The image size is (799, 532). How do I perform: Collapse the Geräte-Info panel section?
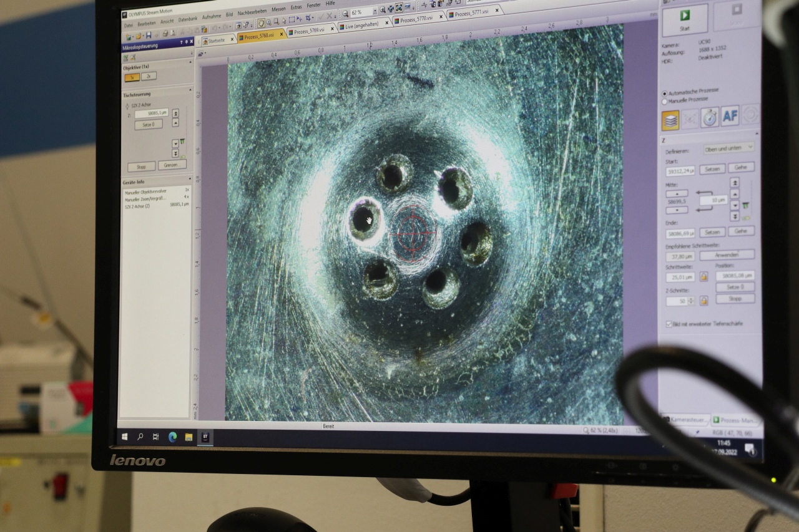coord(190,178)
